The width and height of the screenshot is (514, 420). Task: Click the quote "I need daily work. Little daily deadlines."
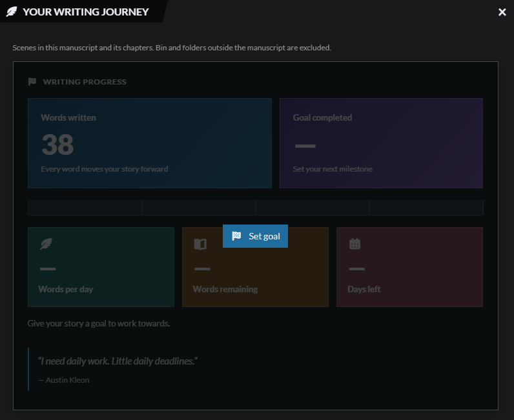click(x=118, y=361)
